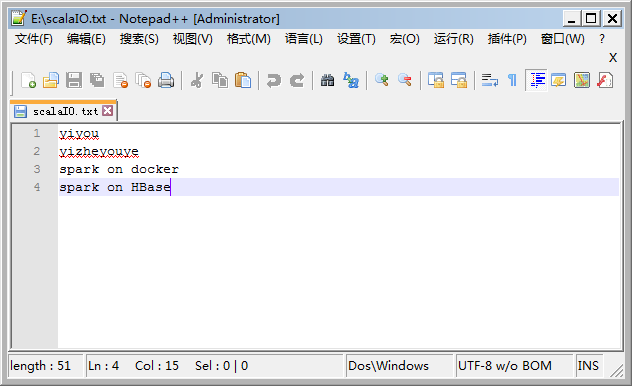
Task: Click the Paste clipboard icon
Action: pos(243,80)
